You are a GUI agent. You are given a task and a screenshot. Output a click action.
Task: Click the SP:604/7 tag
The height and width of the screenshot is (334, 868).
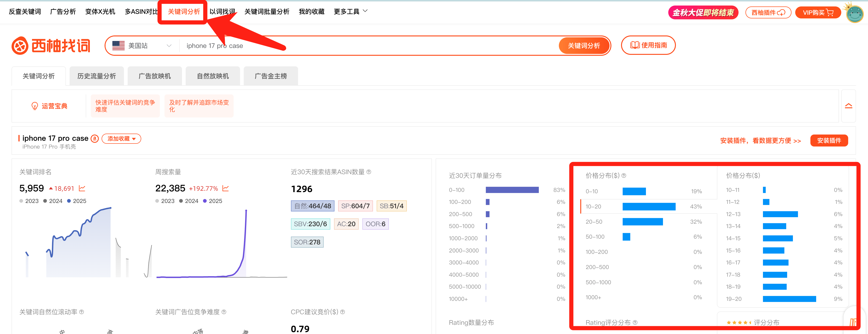(x=355, y=206)
